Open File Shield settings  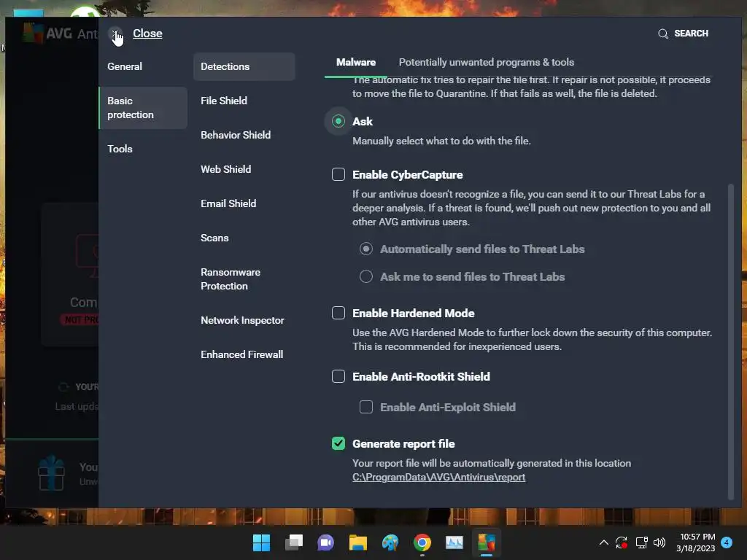(x=224, y=101)
